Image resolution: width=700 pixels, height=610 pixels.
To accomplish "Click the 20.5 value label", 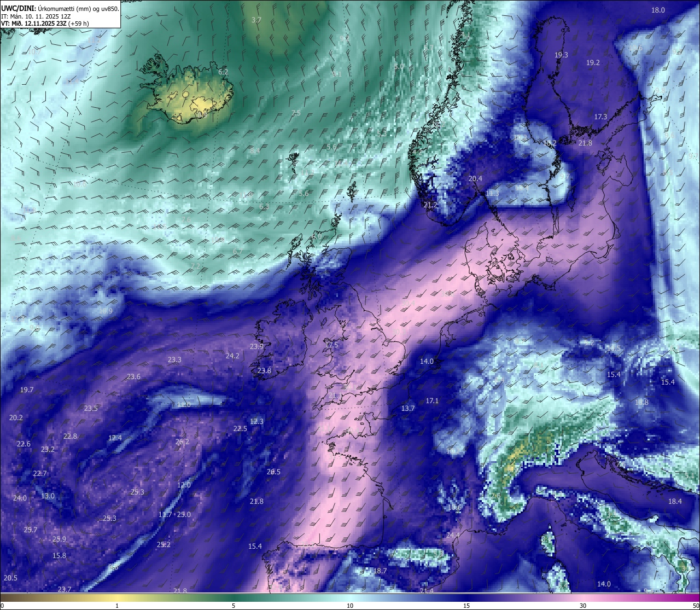I will [x=10, y=578].
